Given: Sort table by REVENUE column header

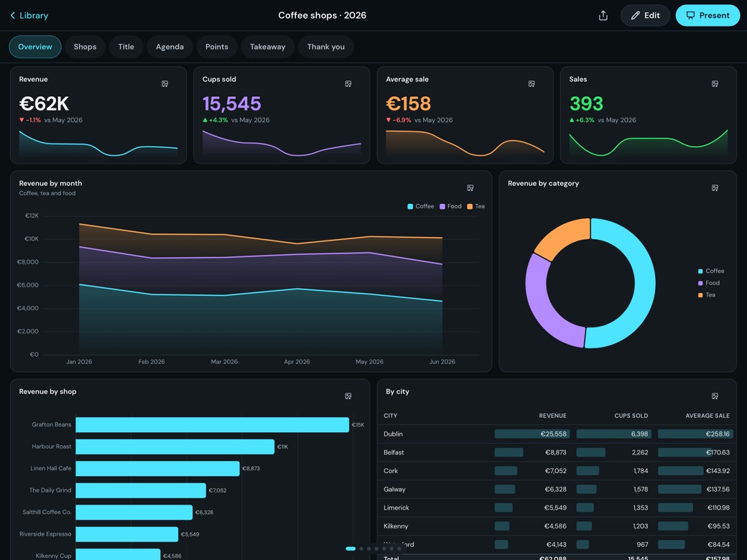Looking at the screenshot, I should 552,416.
